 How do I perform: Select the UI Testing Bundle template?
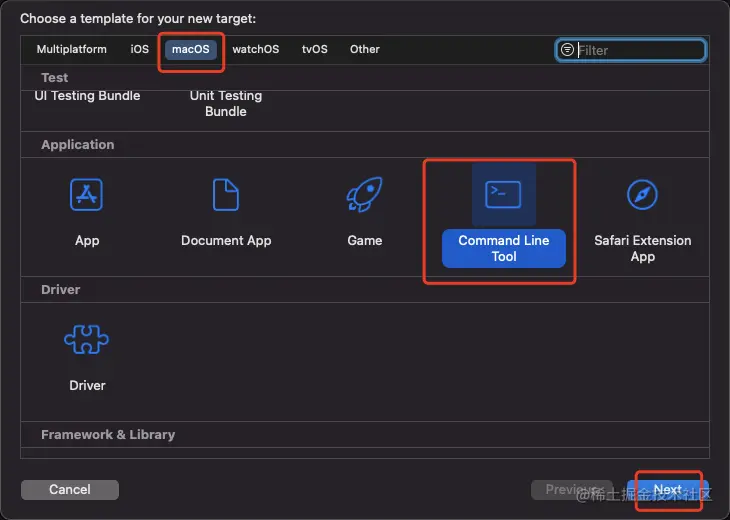[x=87, y=96]
